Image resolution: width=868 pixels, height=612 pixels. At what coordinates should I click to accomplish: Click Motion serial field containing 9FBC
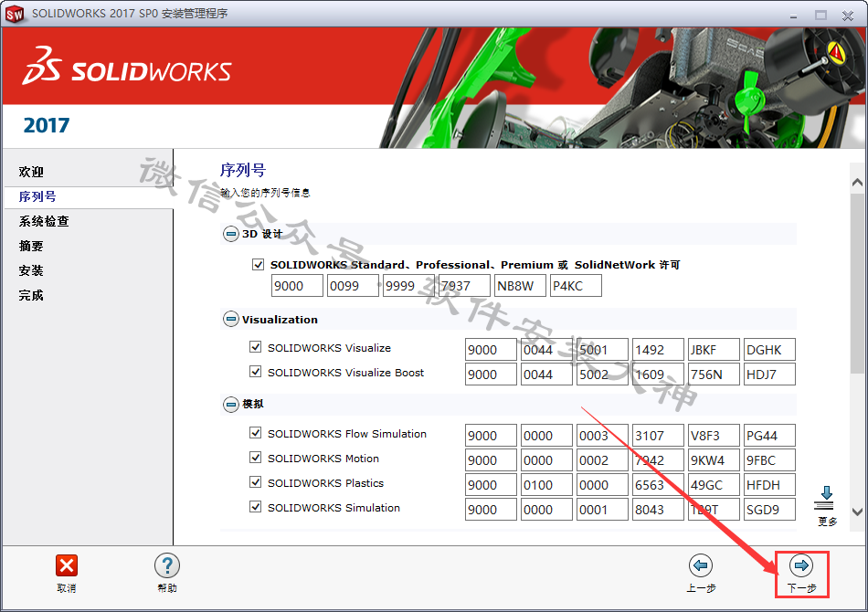[770, 459]
